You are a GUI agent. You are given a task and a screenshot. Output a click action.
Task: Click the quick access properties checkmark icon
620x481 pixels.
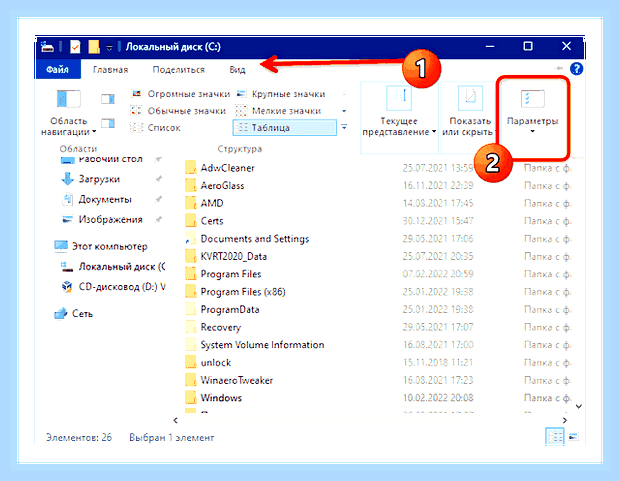coord(75,47)
